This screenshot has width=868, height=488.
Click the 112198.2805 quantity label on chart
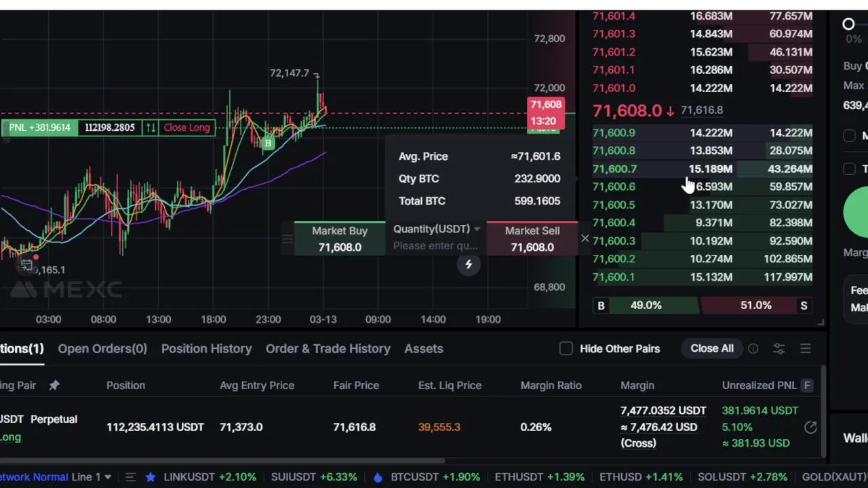coord(109,127)
